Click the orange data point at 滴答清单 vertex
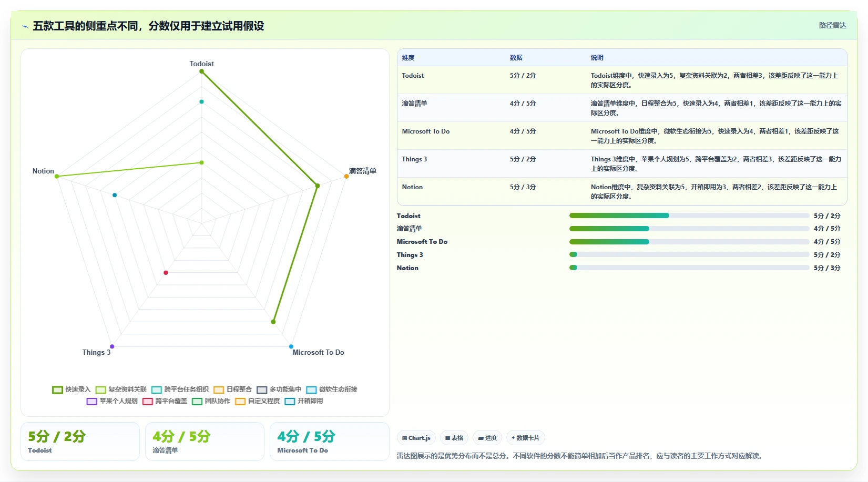The width and height of the screenshot is (868, 482). click(x=346, y=176)
